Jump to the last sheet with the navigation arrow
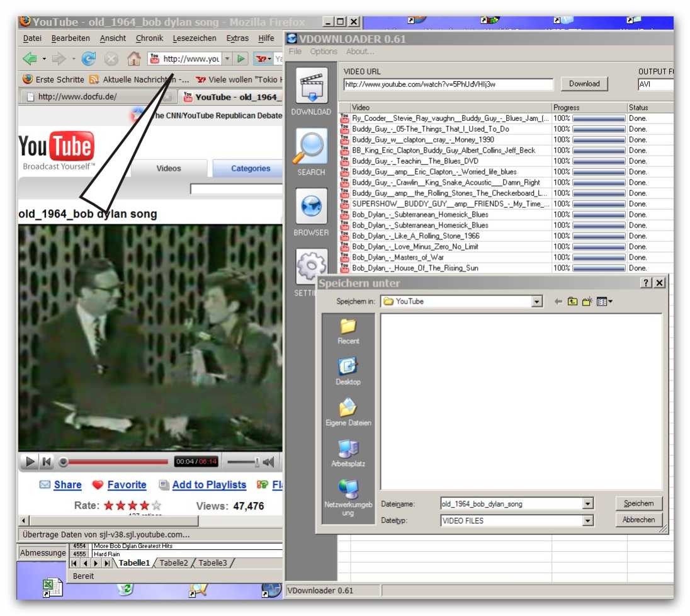Screen dimensions: 690x616 [x=107, y=563]
